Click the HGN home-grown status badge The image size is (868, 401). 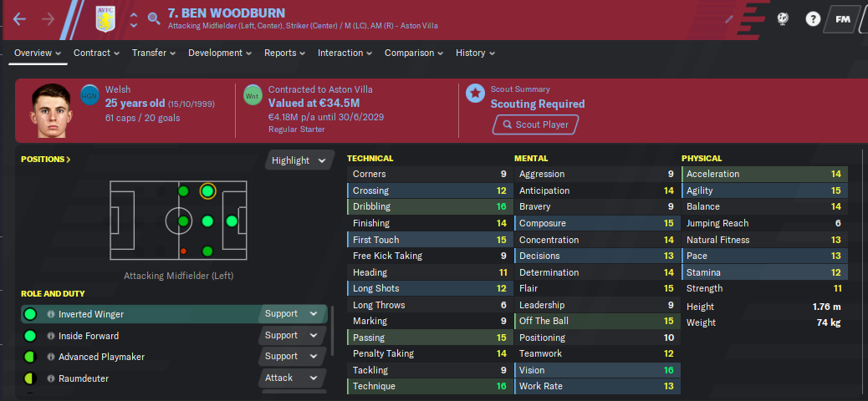pyautogui.click(x=89, y=95)
